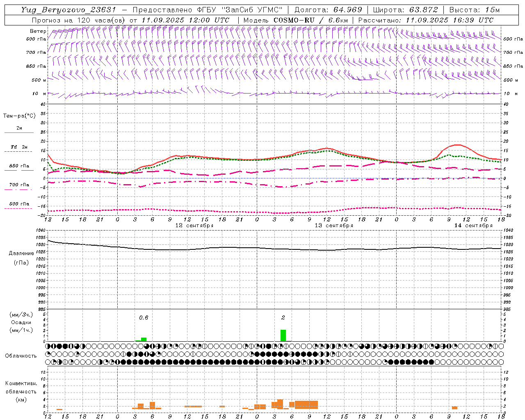Click the computed time 11.09.2025 16:39 UTC
The height and width of the screenshot is (420, 525).
click(x=450, y=20)
